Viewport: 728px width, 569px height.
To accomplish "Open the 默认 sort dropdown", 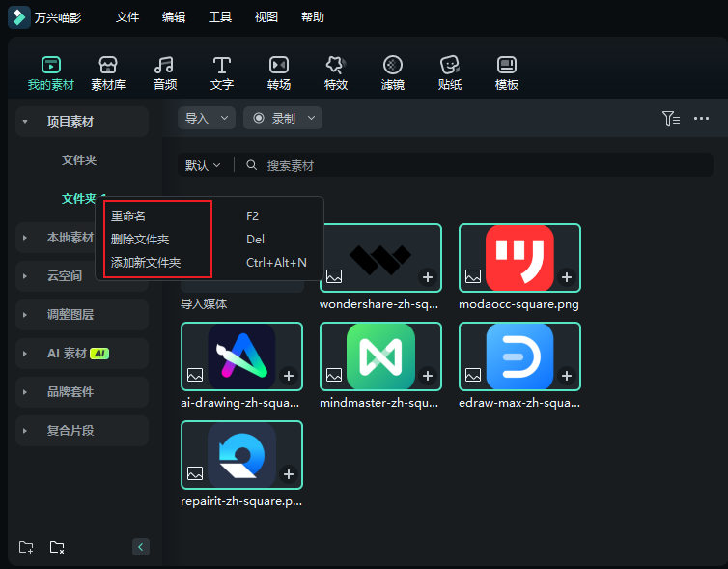I will click(203, 165).
